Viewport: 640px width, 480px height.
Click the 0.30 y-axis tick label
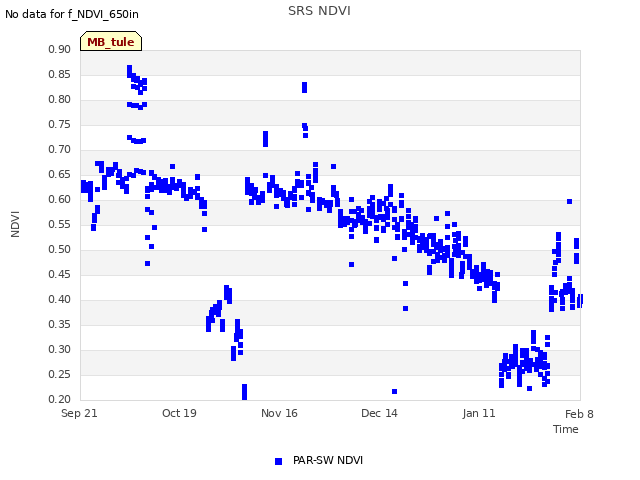point(59,349)
